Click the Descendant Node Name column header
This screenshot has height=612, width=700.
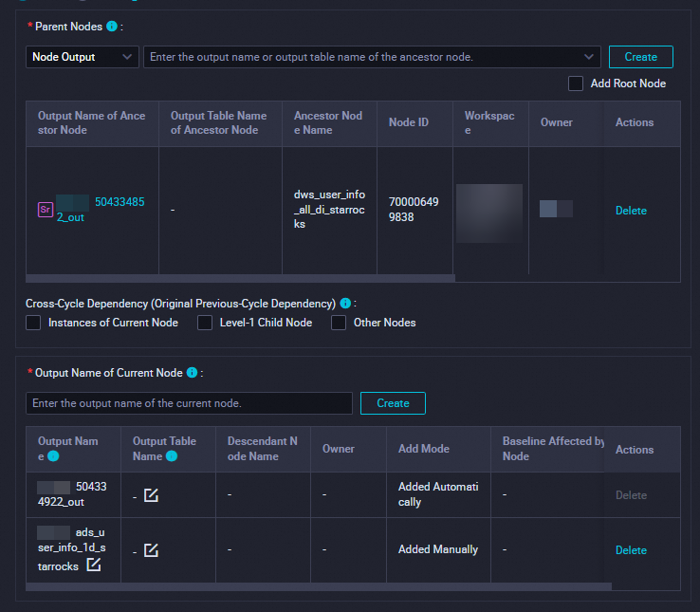(x=263, y=449)
